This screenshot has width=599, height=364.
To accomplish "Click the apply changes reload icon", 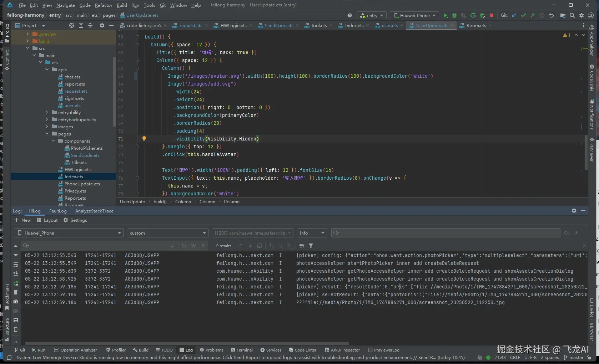I will pos(473,15).
